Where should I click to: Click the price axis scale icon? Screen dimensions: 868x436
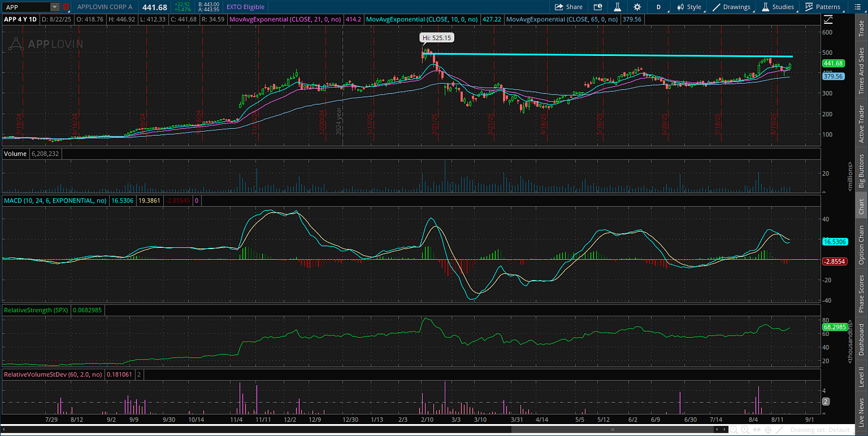[829, 20]
